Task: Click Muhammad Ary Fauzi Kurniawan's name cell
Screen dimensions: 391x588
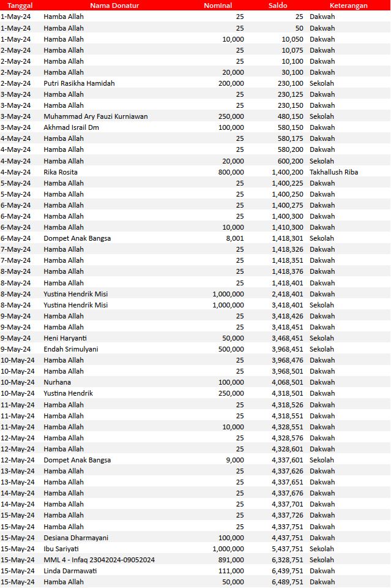Action: 95,116
